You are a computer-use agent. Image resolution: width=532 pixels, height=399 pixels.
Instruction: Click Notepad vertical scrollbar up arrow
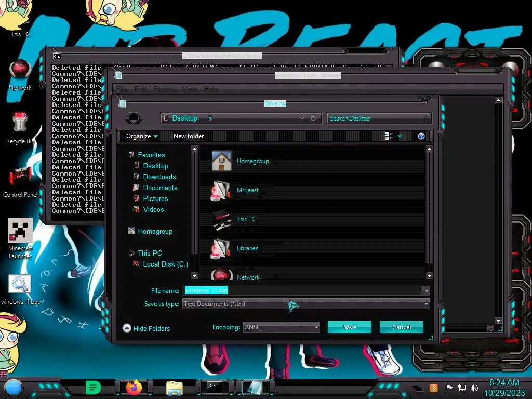498,100
